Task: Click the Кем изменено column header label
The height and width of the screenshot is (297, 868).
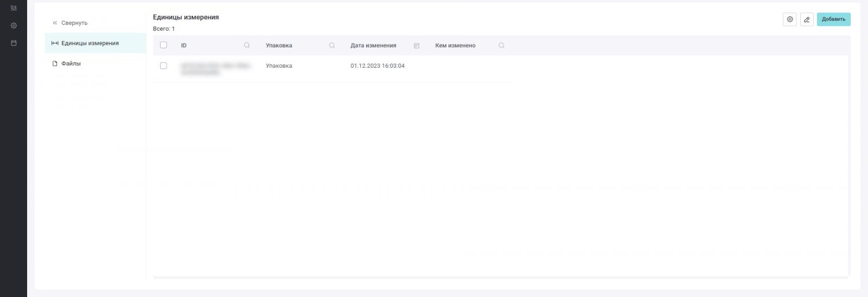Action: [x=455, y=46]
